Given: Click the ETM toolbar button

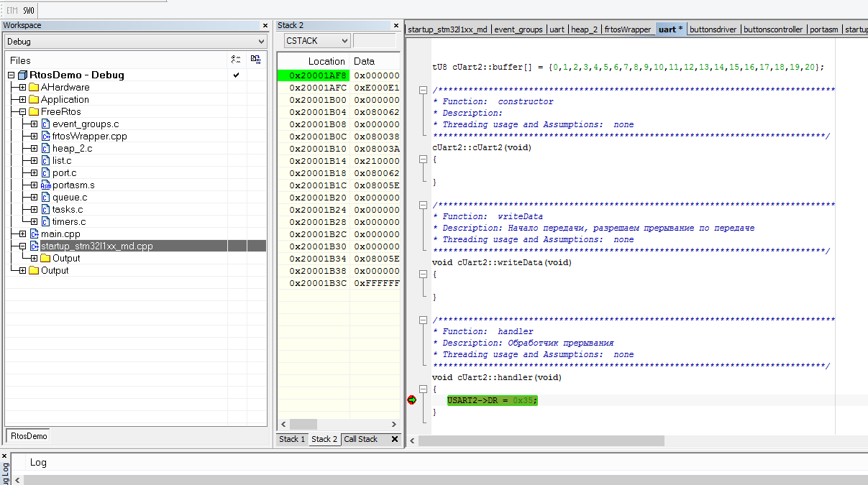Looking at the screenshot, I should click(x=12, y=11).
